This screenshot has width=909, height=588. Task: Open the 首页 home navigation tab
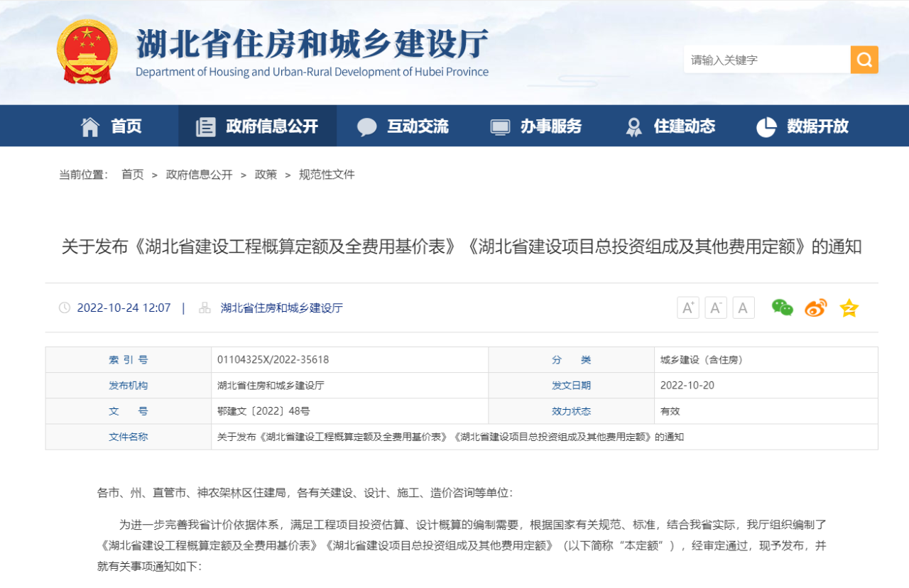[x=111, y=126]
